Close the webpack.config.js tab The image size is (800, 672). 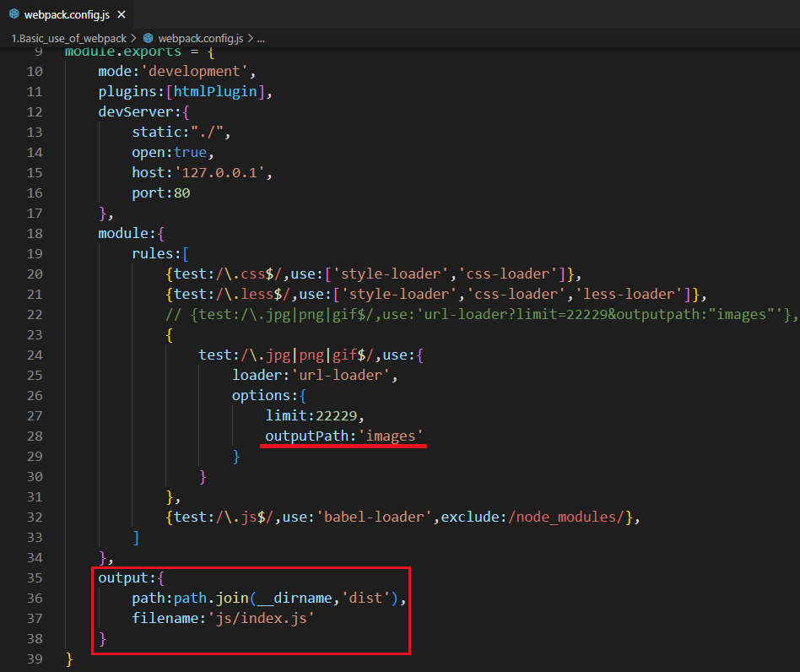click(x=122, y=15)
